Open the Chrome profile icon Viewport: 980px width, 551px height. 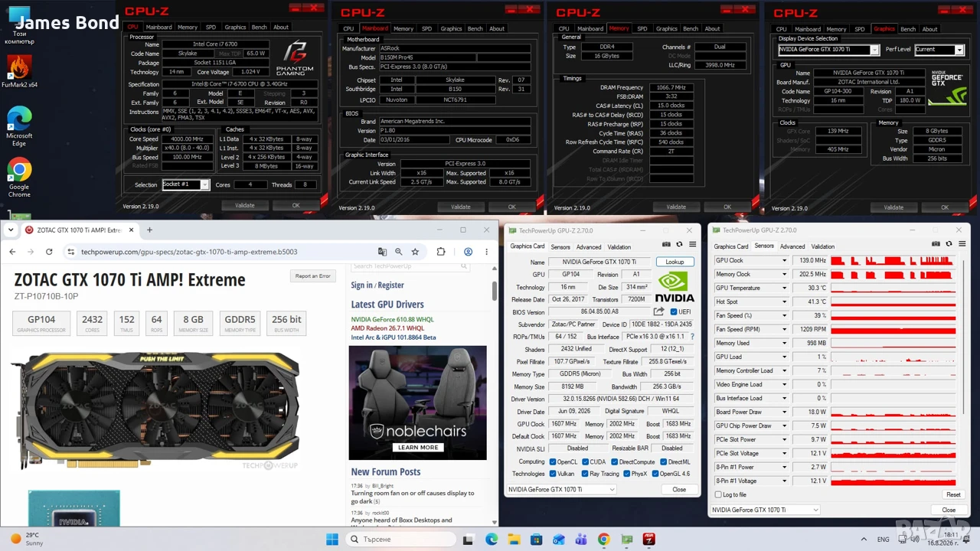tap(468, 252)
